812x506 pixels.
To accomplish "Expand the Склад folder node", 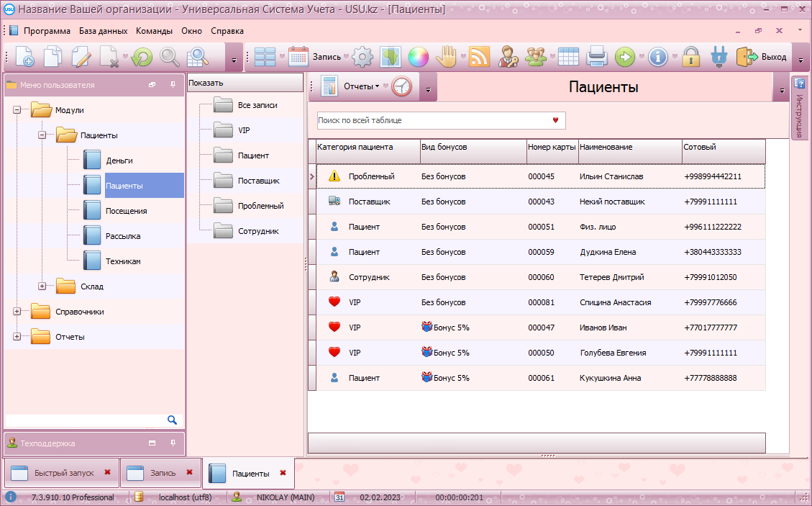I will pyautogui.click(x=42, y=286).
